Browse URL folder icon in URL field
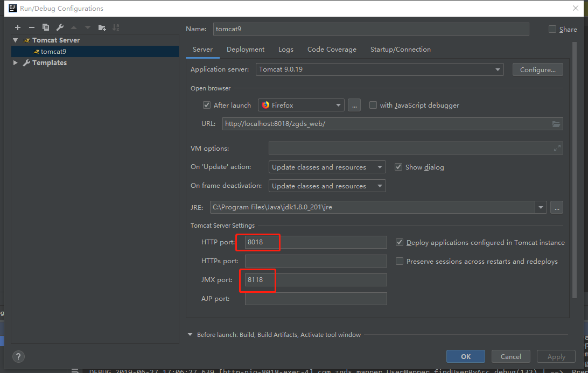The image size is (588, 373). click(556, 124)
